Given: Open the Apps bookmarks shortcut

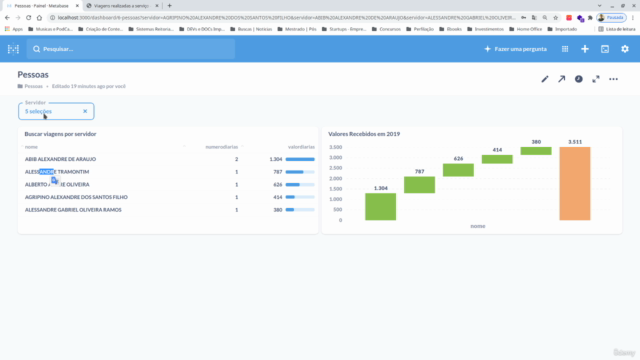Looking at the screenshot, I should (13, 29).
